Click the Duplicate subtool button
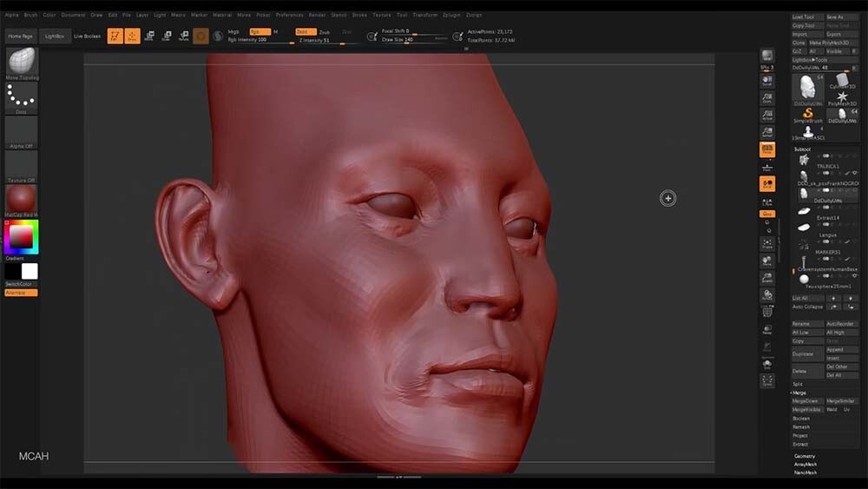 807,354
